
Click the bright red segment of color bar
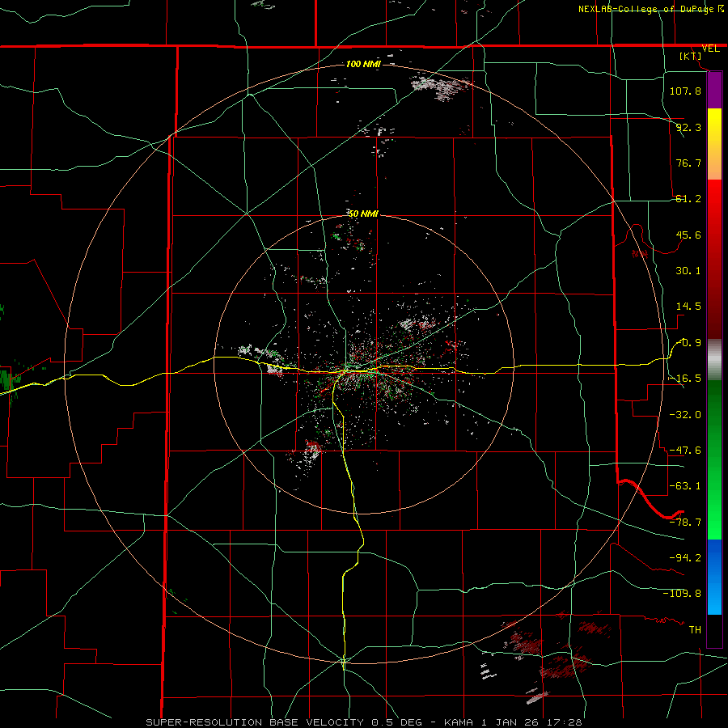coord(714,205)
